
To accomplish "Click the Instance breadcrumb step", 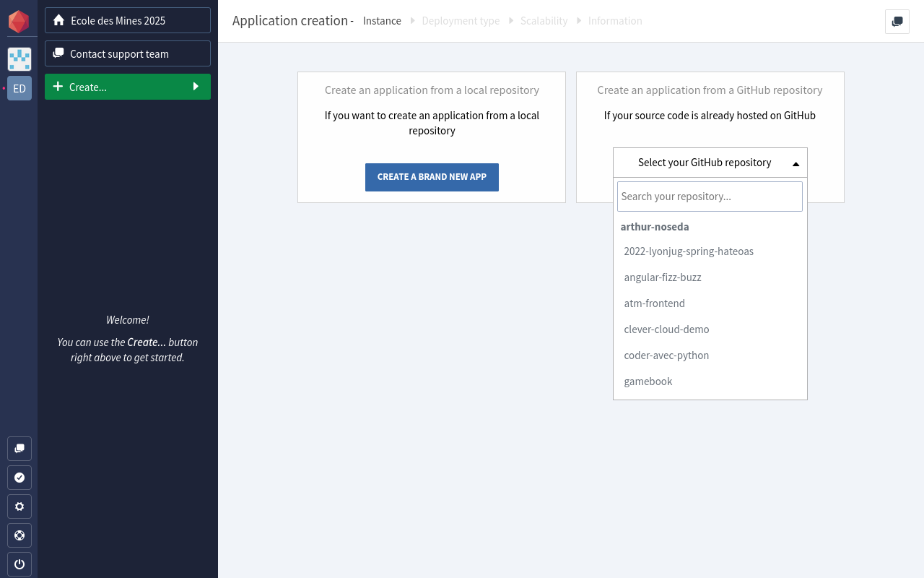I will (x=382, y=21).
